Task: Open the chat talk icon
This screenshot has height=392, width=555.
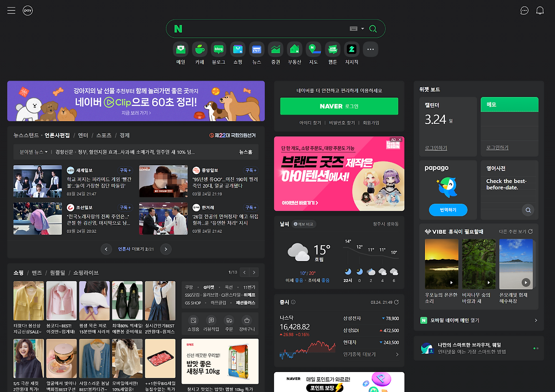Action: (524, 10)
